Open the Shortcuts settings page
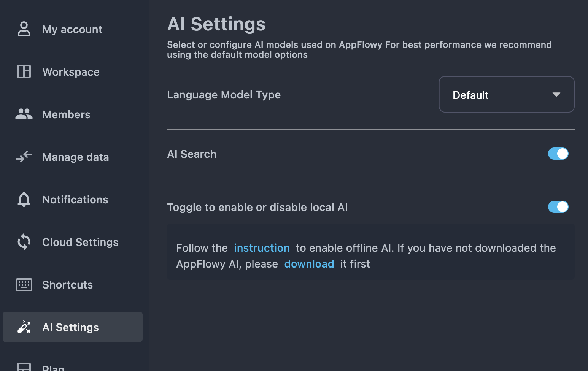The image size is (588, 371). pyautogui.click(x=72, y=285)
